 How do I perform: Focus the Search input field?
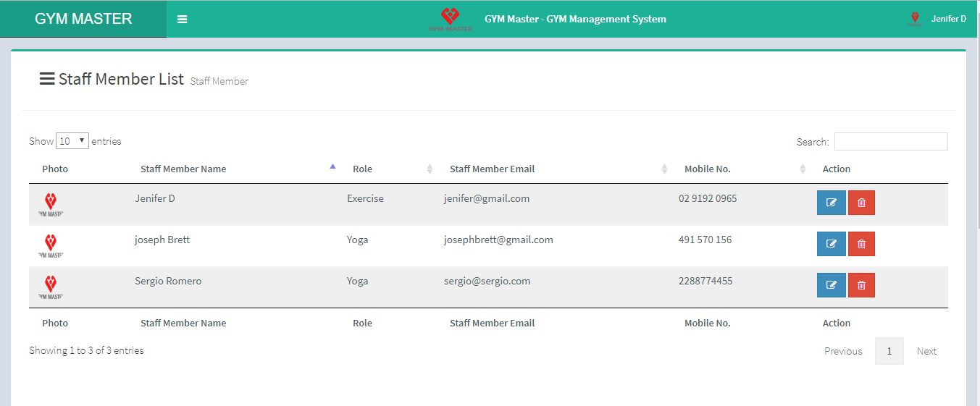(890, 142)
